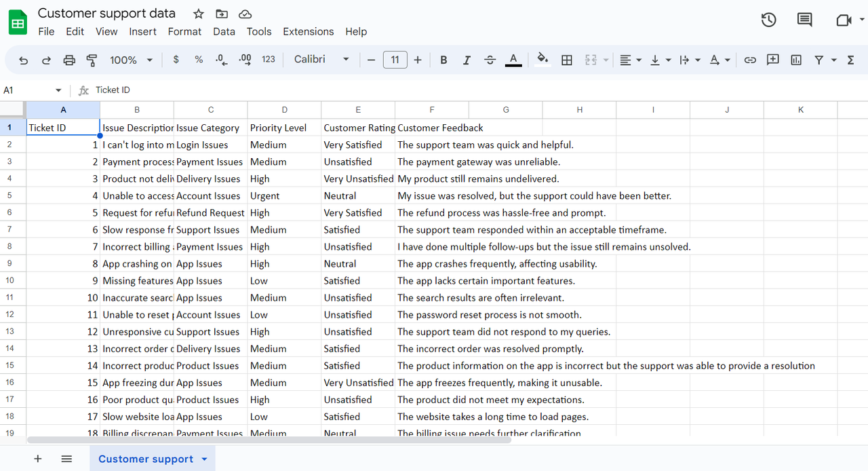Select the Paint format tool
This screenshot has height=471, width=868.
(x=92, y=60)
